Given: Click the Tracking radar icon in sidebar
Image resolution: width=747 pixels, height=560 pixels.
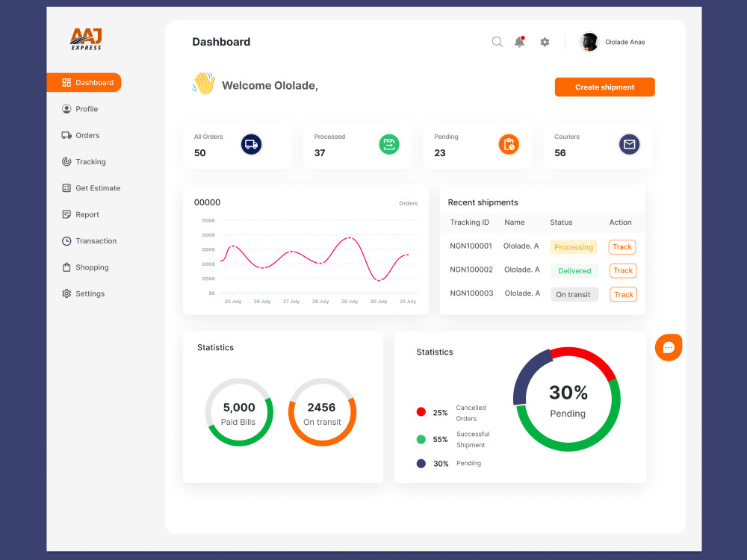Looking at the screenshot, I should tap(66, 161).
